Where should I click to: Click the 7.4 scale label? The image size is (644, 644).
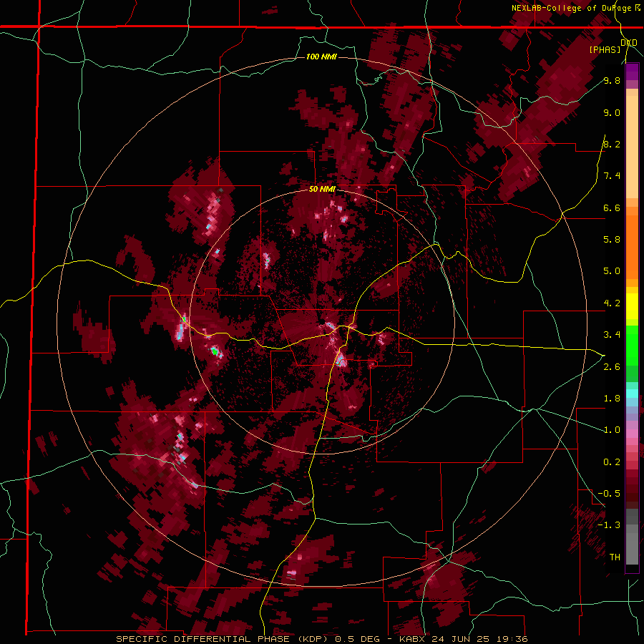(x=612, y=176)
